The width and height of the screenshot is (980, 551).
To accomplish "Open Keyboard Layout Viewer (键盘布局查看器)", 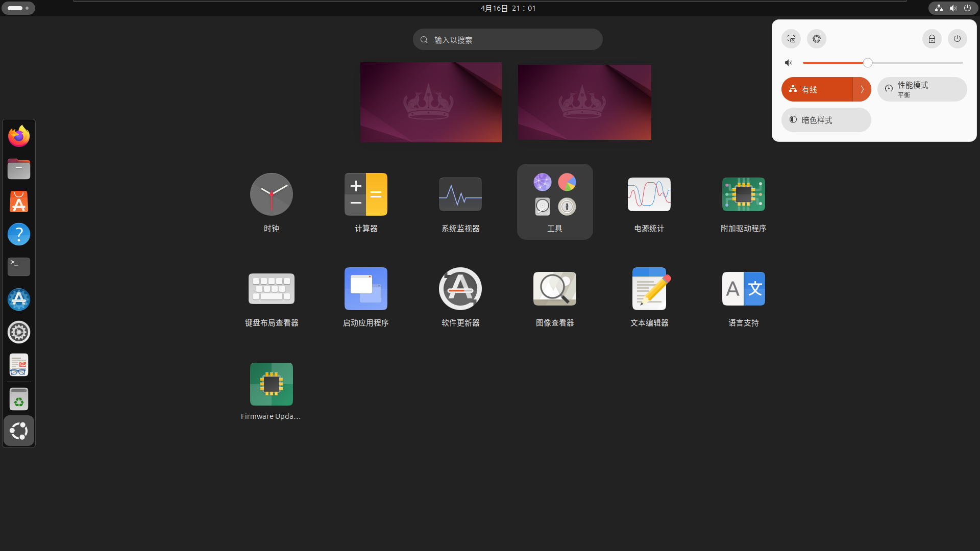I will pos(271,289).
